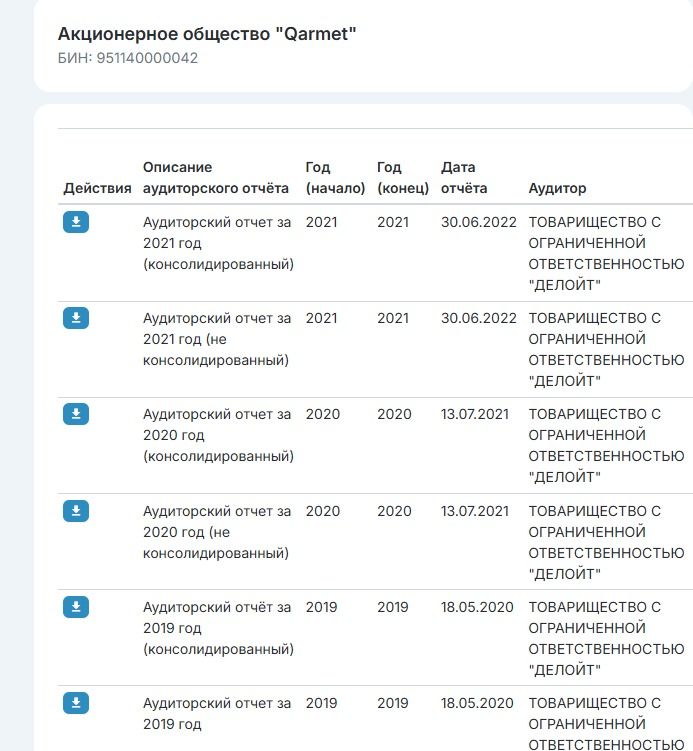This screenshot has width=693, height=751.
Task: Download the 2021 non-consolidated audit report
Action: coord(76,318)
